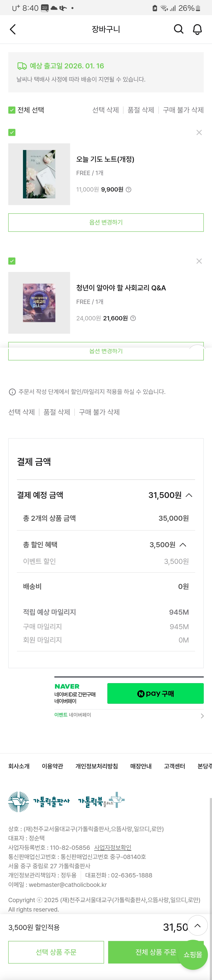Tap price info icon beside 21,600원
This screenshot has height=980, width=212.
pos(133,318)
